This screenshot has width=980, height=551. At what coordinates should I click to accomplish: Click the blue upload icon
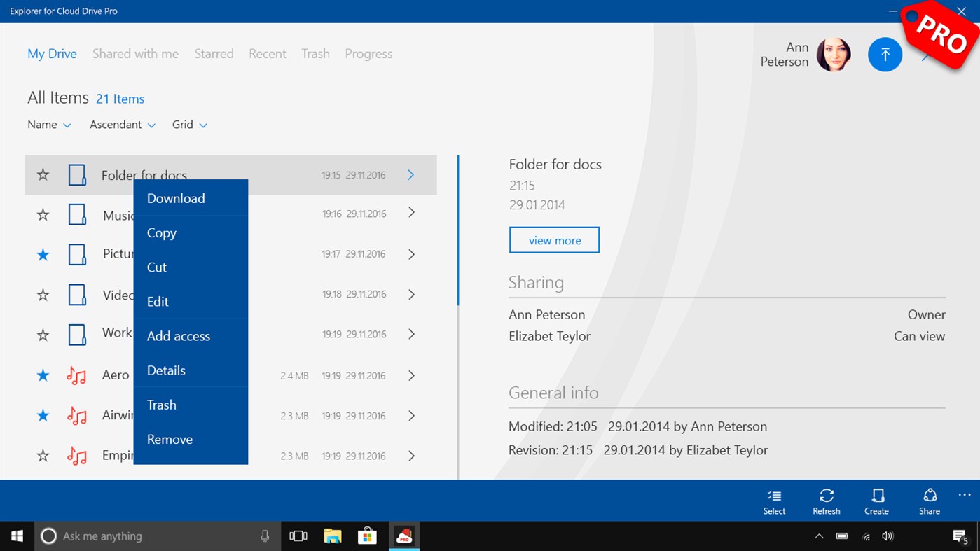pyautogui.click(x=885, y=54)
